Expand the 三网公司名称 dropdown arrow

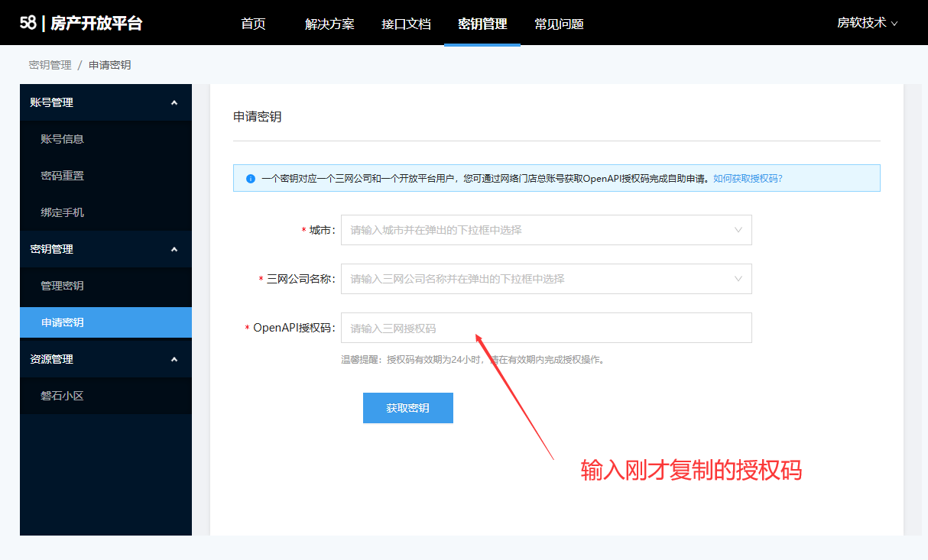point(738,279)
